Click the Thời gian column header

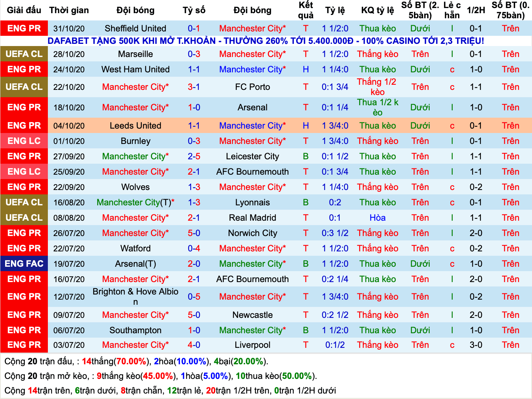pyautogui.click(x=69, y=10)
